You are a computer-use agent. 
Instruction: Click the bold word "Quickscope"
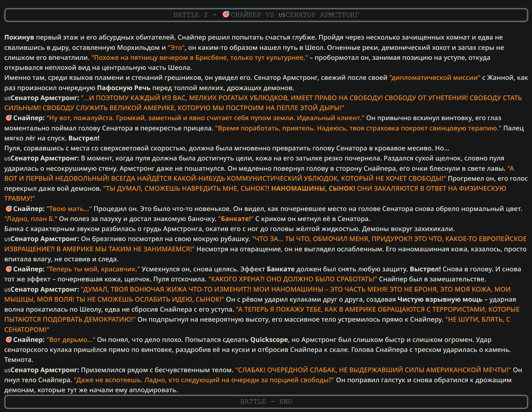(269, 340)
